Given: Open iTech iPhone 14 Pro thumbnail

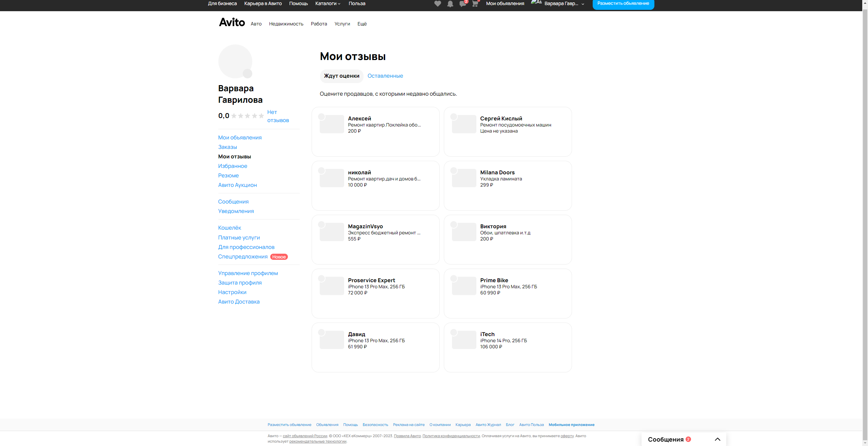Looking at the screenshot, I should 464,340.
